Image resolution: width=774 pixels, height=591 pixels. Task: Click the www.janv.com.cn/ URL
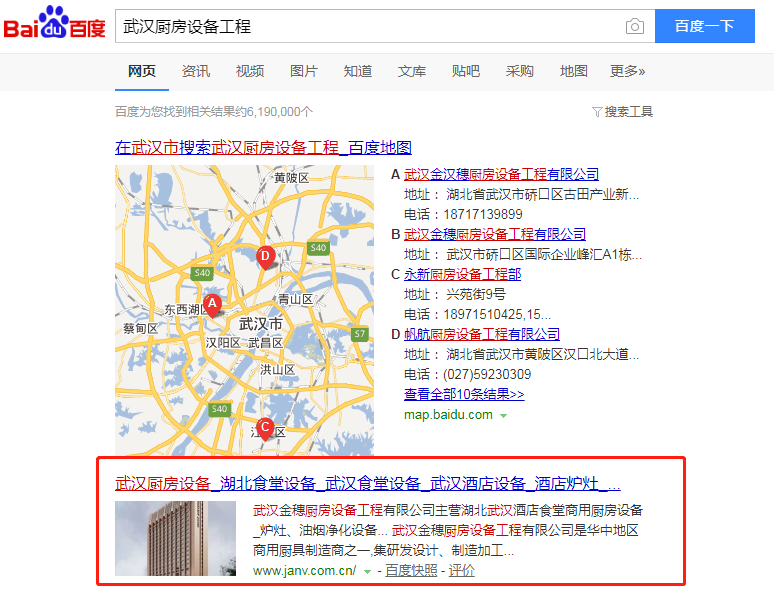[x=304, y=571]
